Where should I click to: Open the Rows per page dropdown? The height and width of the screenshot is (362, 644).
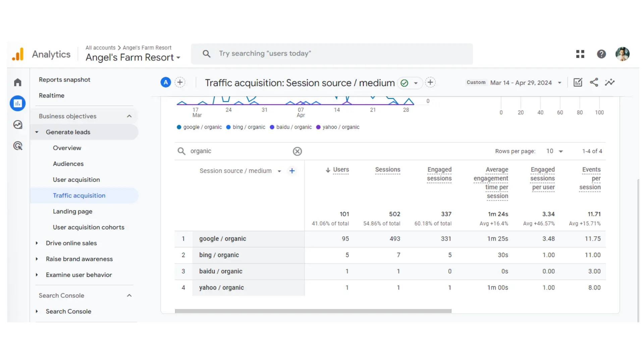tap(554, 151)
